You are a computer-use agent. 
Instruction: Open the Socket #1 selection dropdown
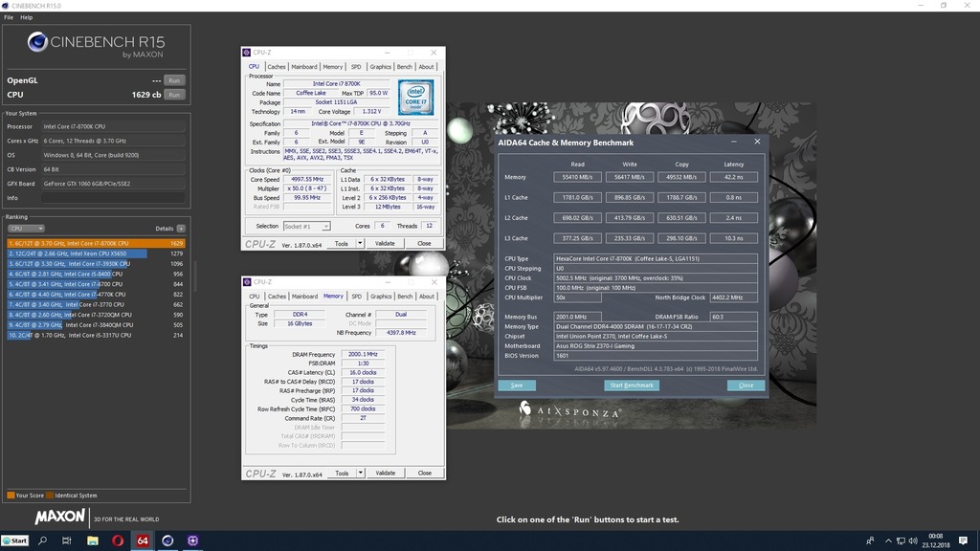pyautogui.click(x=306, y=226)
